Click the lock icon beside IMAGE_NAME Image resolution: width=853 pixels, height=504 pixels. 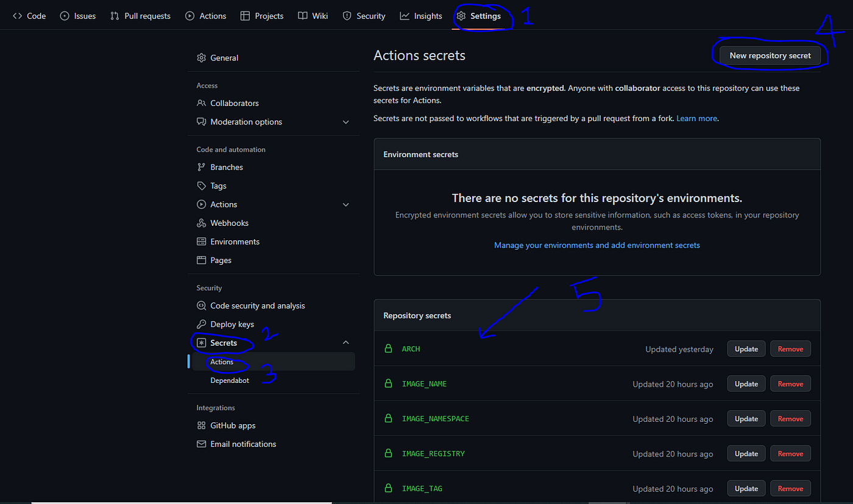pos(388,383)
